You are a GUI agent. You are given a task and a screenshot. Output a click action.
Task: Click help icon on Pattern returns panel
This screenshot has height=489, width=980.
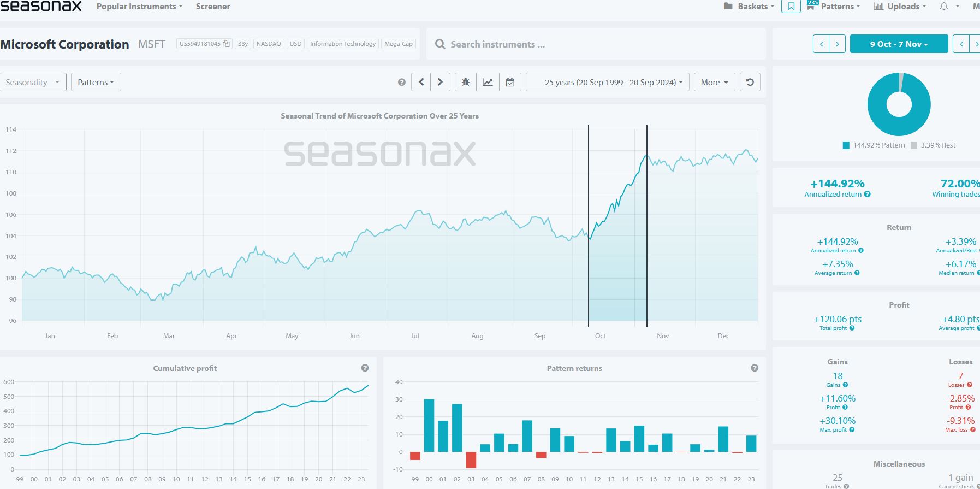(x=755, y=368)
